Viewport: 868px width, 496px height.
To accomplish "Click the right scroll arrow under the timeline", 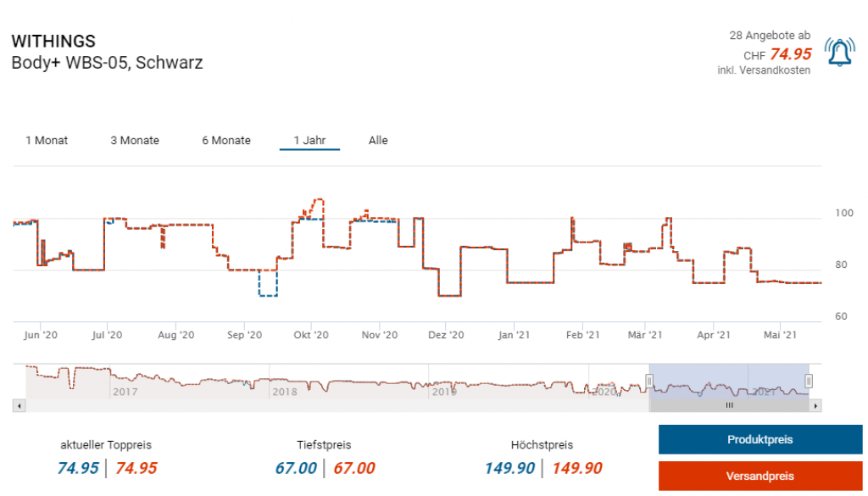I will [x=816, y=406].
